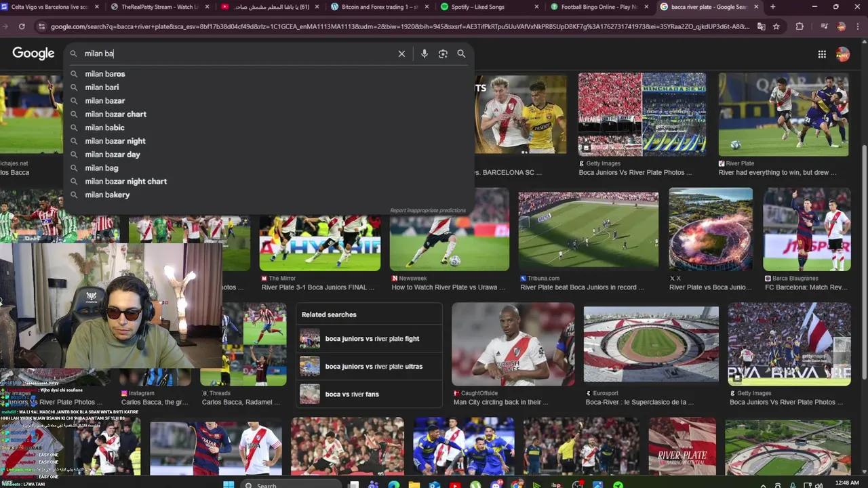The image size is (868, 488).
Task: View site information icon in address bar
Action: click(x=42, y=26)
